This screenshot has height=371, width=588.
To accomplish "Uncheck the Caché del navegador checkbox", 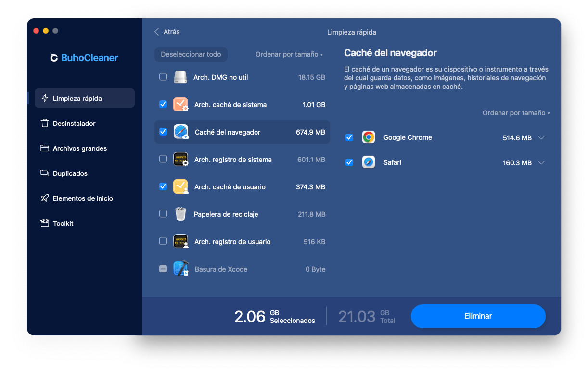I will pos(163,132).
